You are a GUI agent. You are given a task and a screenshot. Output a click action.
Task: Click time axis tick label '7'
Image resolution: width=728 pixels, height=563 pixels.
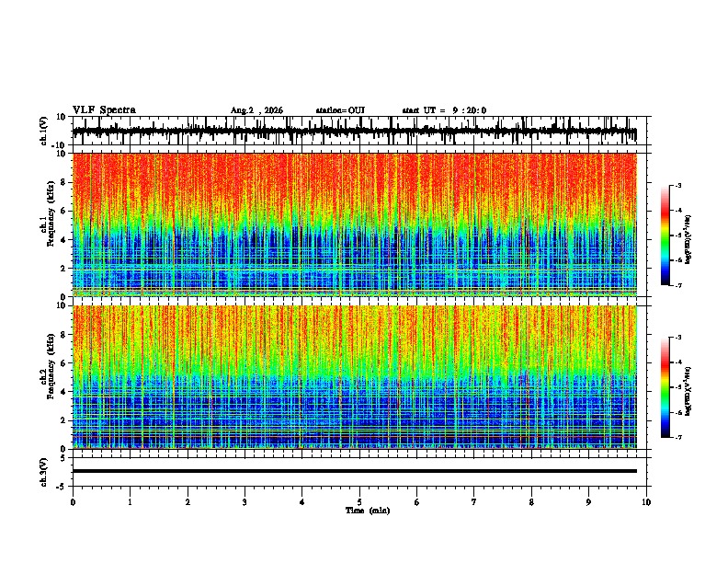pyautogui.click(x=474, y=502)
